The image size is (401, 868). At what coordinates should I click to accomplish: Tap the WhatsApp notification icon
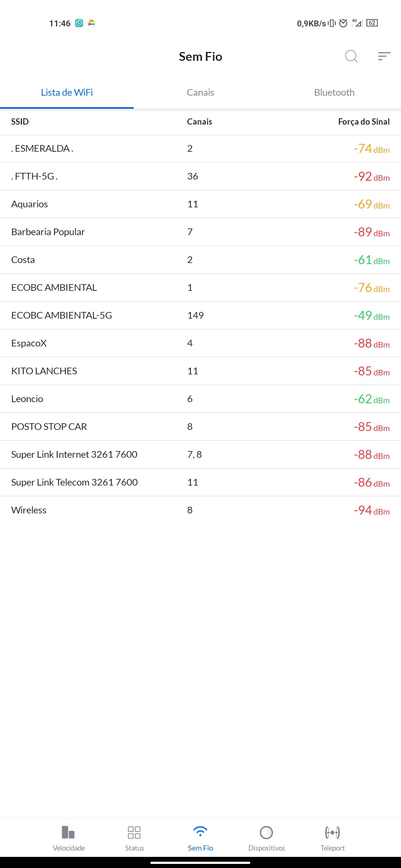point(79,23)
